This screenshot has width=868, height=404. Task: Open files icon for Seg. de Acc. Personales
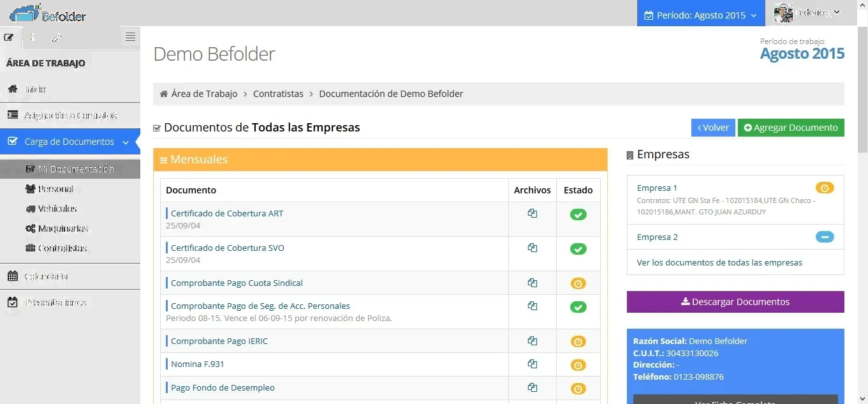click(533, 306)
